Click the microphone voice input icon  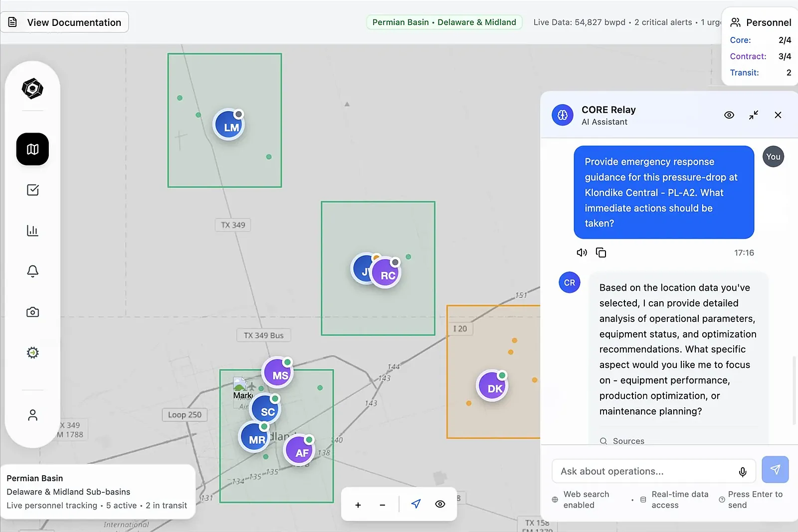click(743, 472)
